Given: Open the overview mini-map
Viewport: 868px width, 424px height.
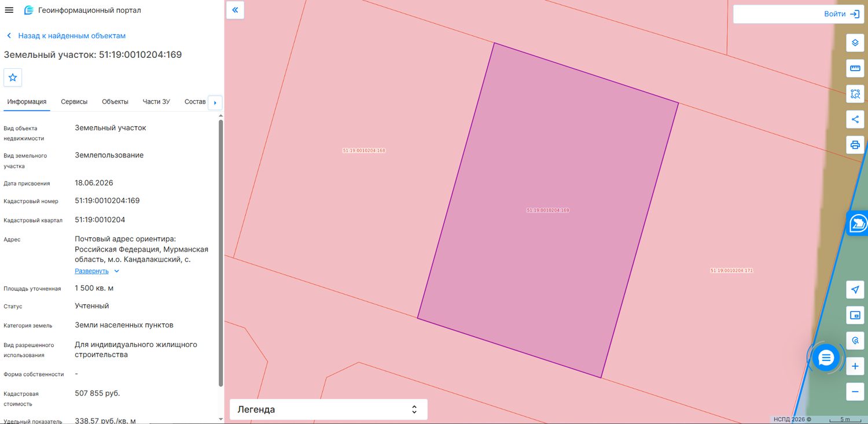Looking at the screenshot, I should [855, 315].
